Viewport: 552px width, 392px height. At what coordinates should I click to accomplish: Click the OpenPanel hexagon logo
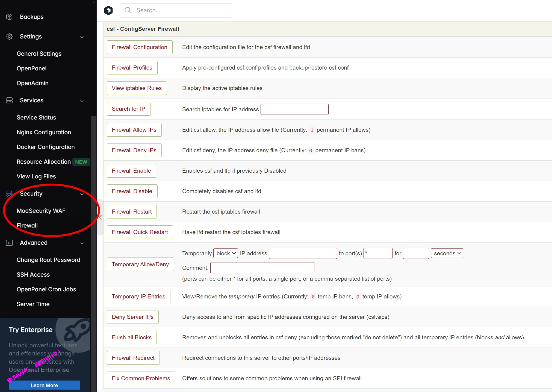(x=108, y=10)
